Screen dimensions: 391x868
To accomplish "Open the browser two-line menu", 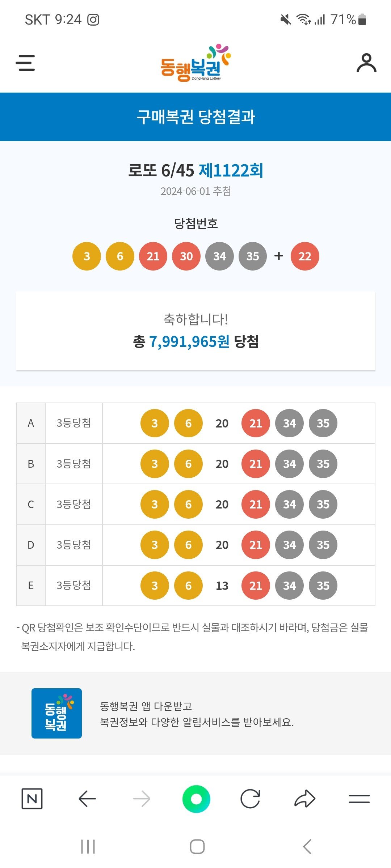I will (x=359, y=799).
